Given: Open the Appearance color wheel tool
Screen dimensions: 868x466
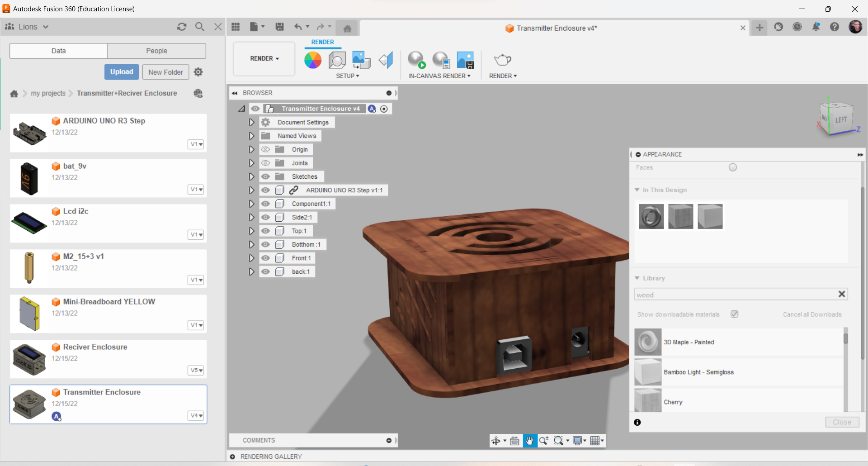Looking at the screenshot, I should coord(313,60).
